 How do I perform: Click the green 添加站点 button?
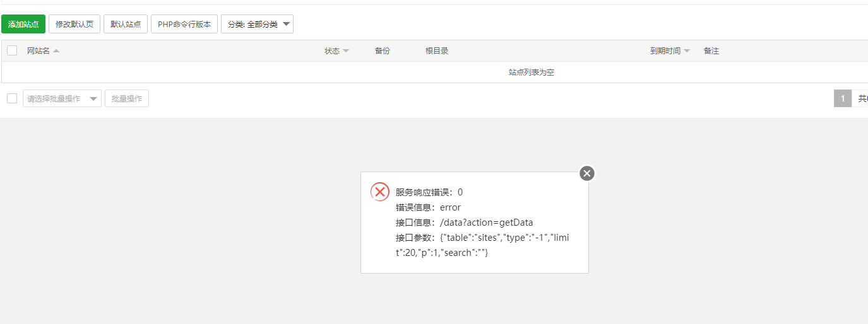pyautogui.click(x=23, y=24)
